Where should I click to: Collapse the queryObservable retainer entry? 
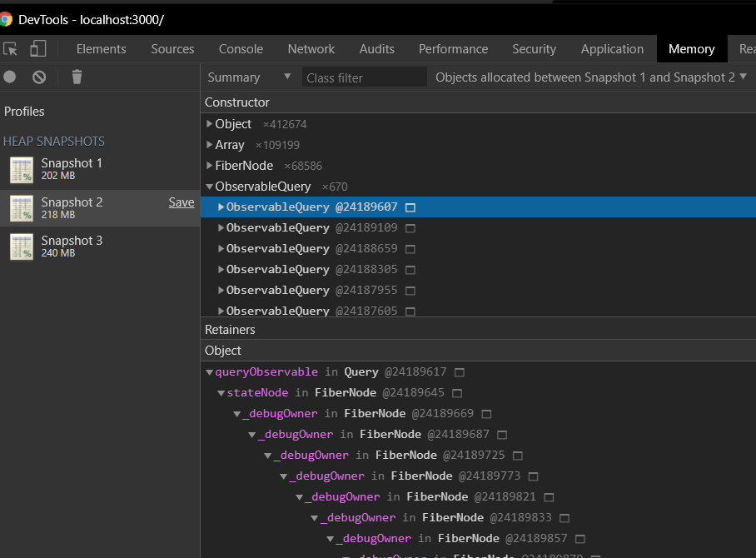point(209,371)
